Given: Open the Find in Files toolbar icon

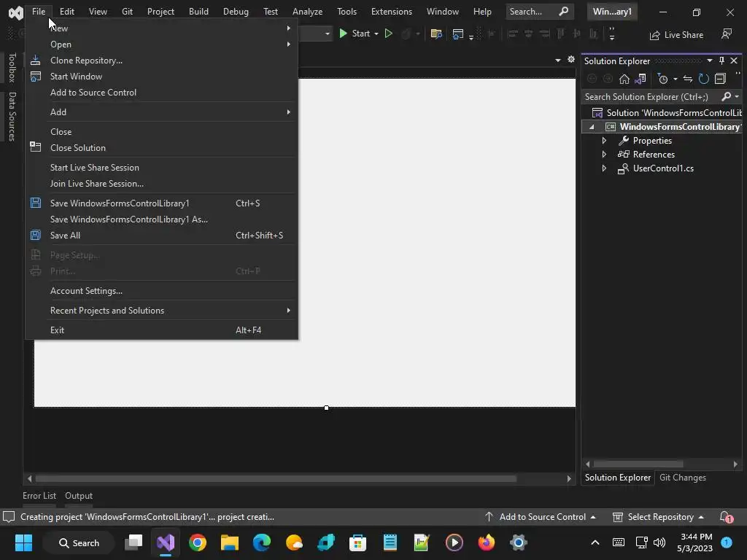Looking at the screenshot, I should click(x=436, y=34).
